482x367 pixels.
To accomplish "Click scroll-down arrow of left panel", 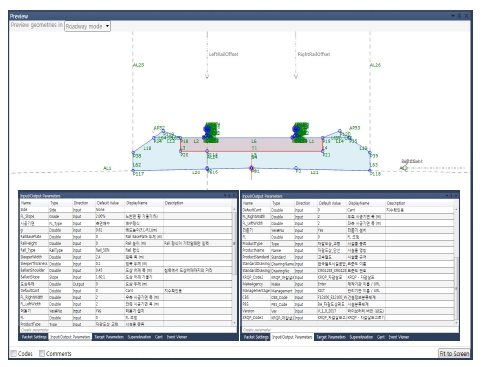I will click(x=234, y=323).
